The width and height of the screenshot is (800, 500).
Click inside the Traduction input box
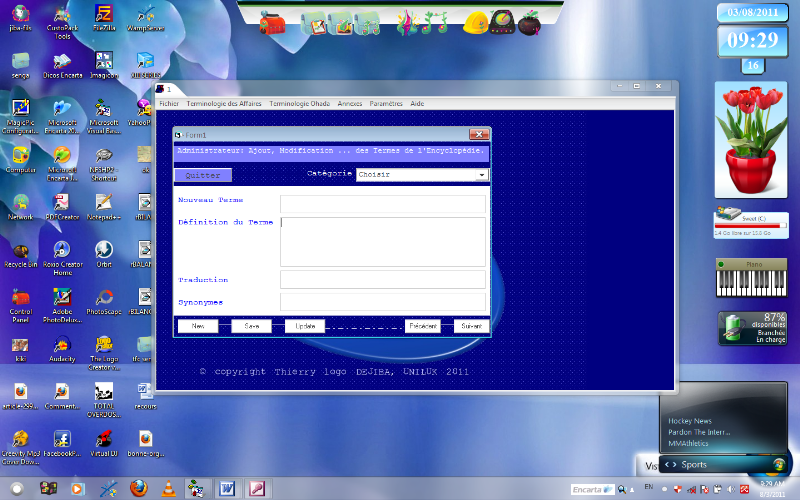[x=383, y=280]
